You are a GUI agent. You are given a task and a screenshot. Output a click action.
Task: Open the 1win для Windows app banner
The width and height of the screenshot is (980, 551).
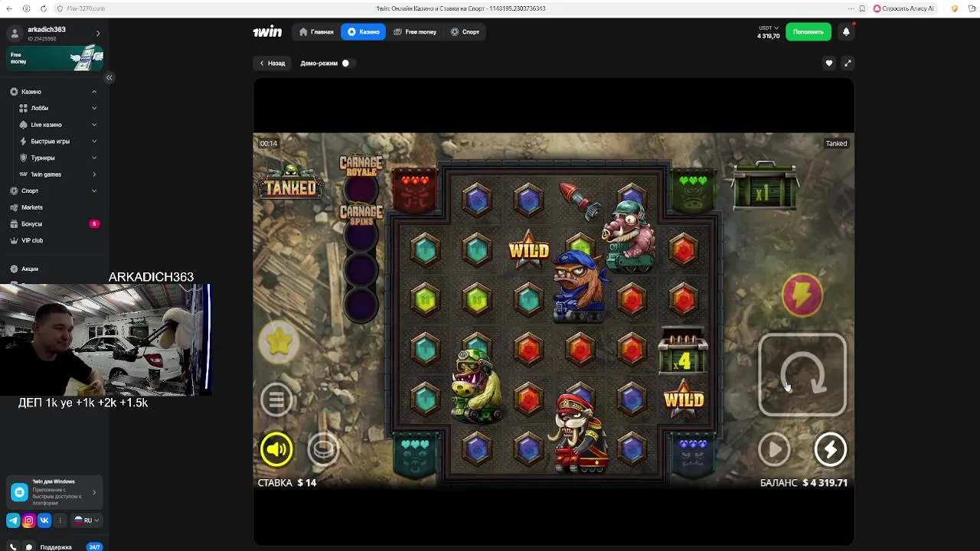point(54,493)
